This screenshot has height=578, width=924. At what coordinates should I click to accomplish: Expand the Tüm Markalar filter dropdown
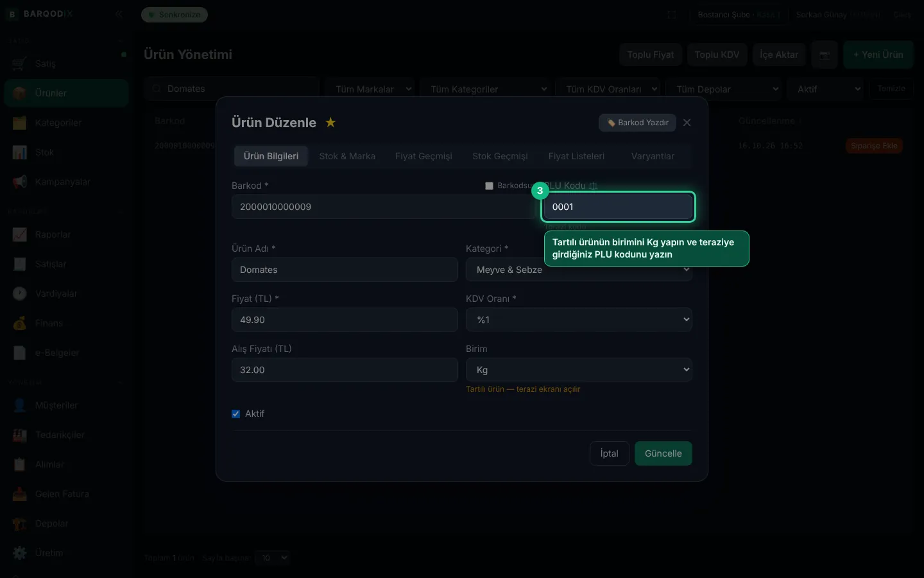coord(370,89)
